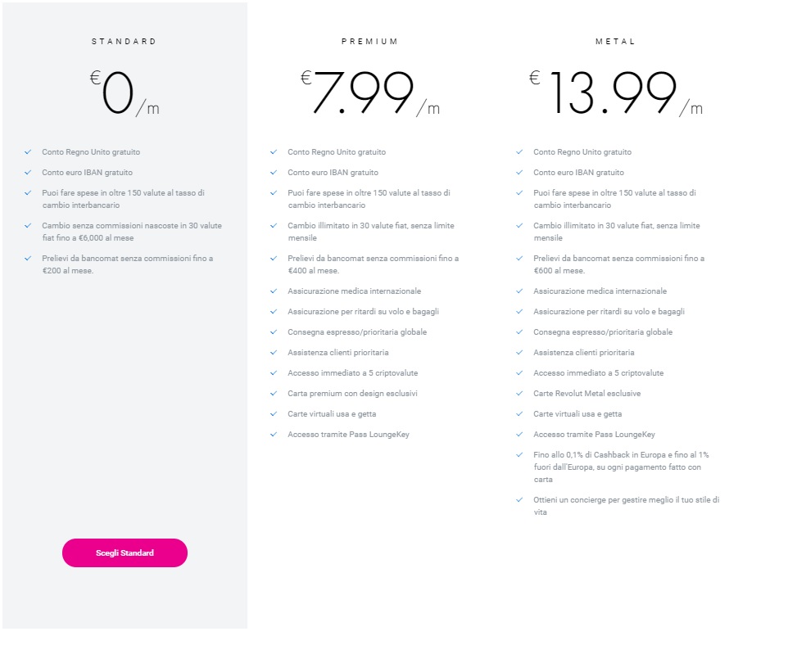Click the STANDARD plan heading
797x672 pixels.
click(124, 41)
